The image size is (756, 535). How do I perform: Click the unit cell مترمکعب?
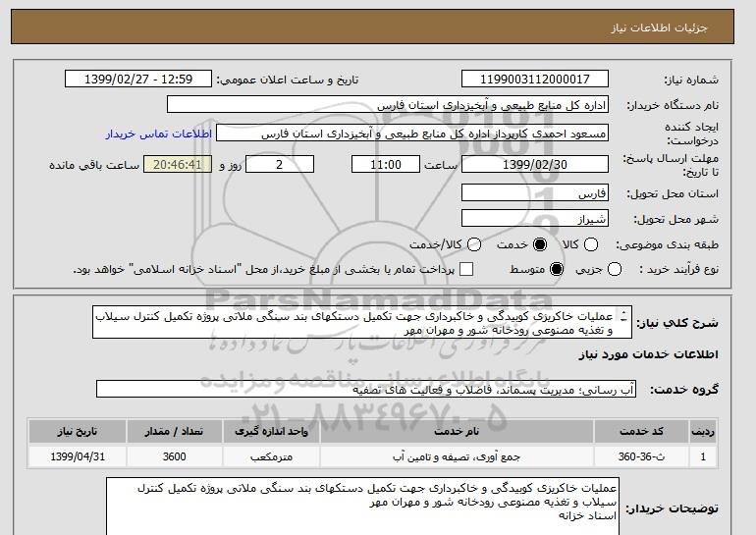coord(271,456)
